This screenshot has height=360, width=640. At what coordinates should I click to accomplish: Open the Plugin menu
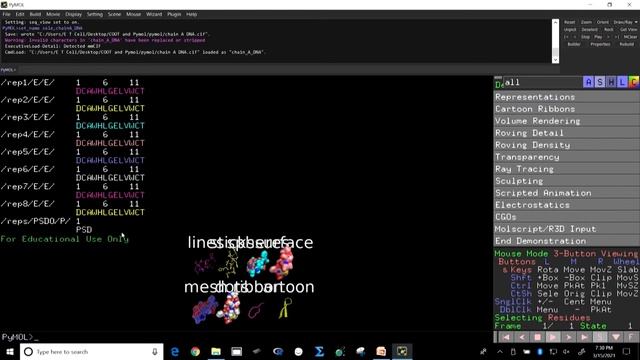click(x=174, y=14)
